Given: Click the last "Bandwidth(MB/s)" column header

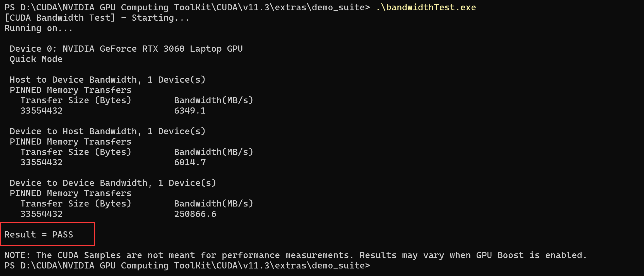Looking at the screenshot, I should [x=213, y=204].
